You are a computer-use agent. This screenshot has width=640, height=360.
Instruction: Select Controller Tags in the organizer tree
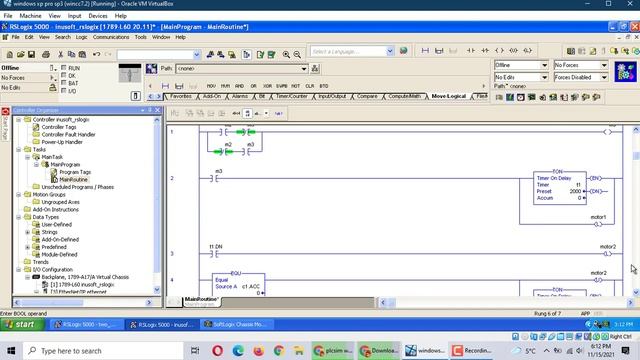[x=59, y=127]
